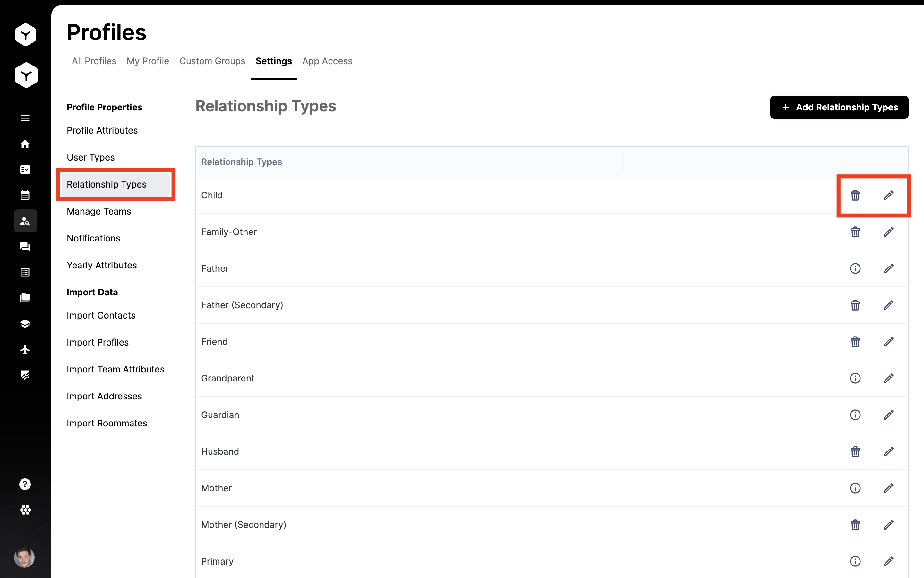Open Import Addresses page
This screenshot has width=924, height=578.
(104, 397)
